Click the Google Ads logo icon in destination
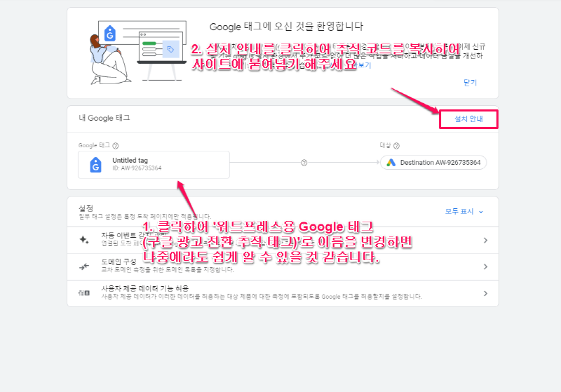The height and width of the screenshot is (392, 561). tap(391, 163)
